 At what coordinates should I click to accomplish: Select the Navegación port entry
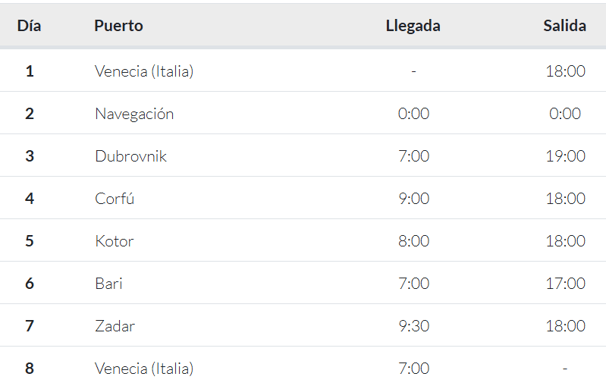tap(134, 114)
